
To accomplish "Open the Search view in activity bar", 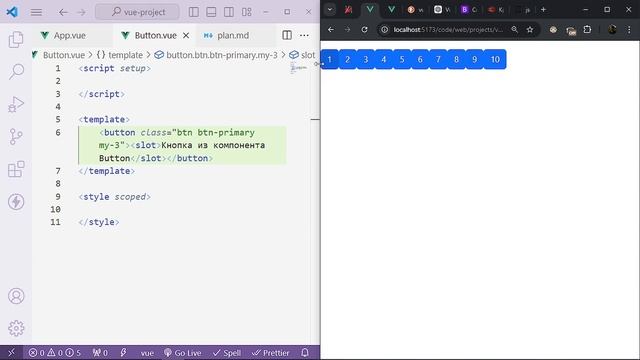I will [x=16, y=71].
